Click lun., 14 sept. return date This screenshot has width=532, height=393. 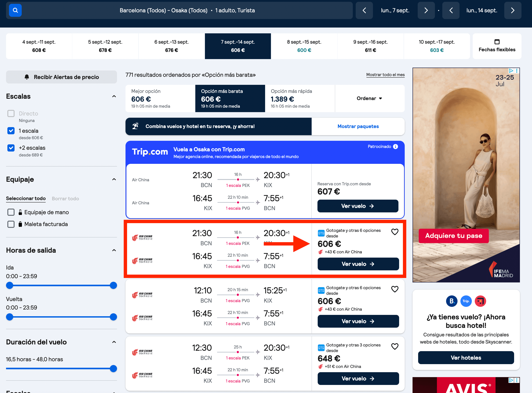point(482,10)
